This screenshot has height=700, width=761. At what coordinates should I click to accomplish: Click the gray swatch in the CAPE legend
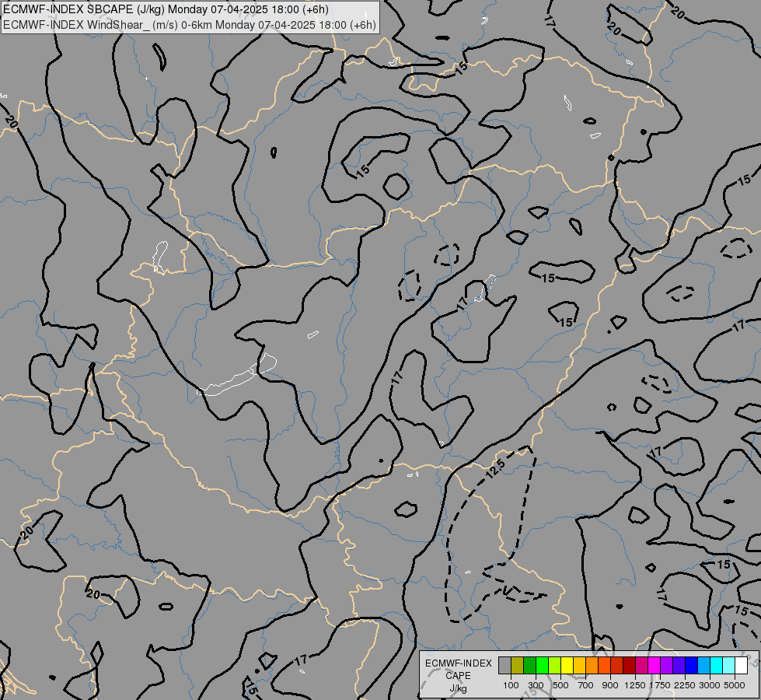(x=504, y=665)
